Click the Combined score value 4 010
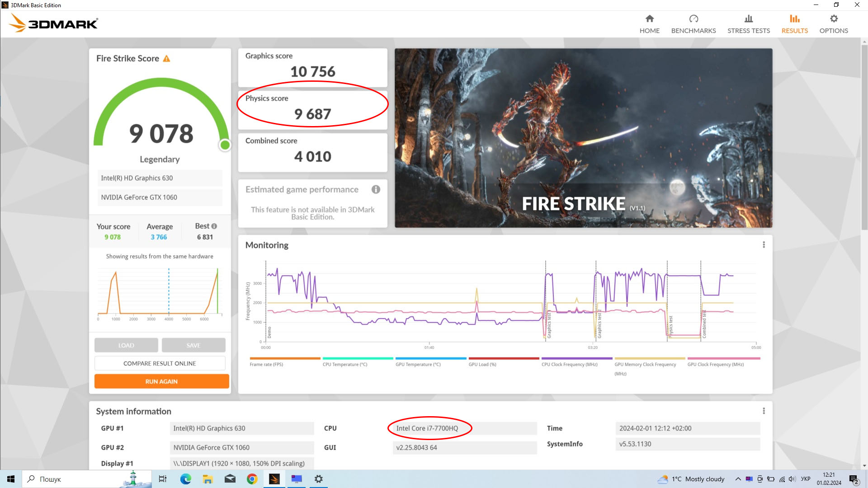Screen dimensions: 868x488 click(312, 156)
